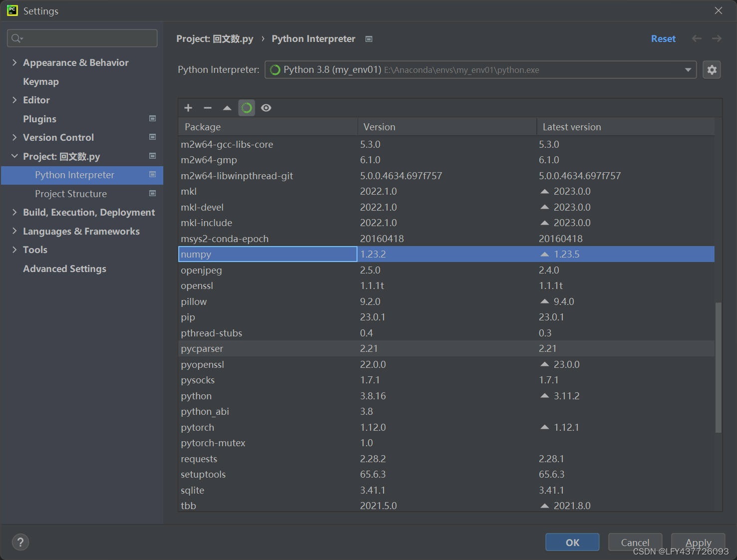Image resolution: width=737 pixels, height=560 pixels.
Task: Click the help question mark button
Action: pyautogui.click(x=20, y=542)
